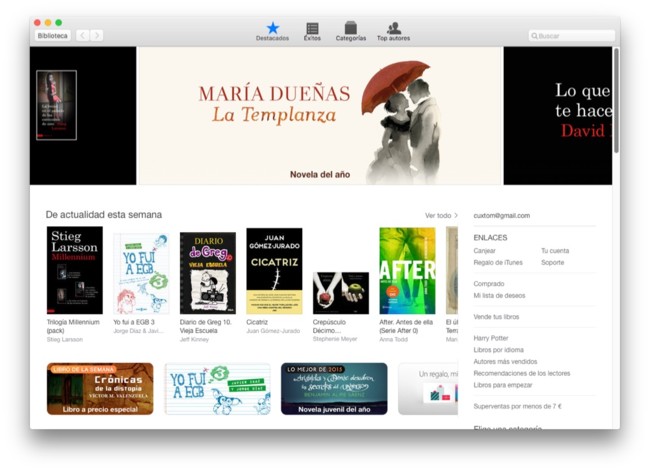Click Ver todo for De actualidad esta semana
The width and height of the screenshot is (650, 472).
pos(441,215)
